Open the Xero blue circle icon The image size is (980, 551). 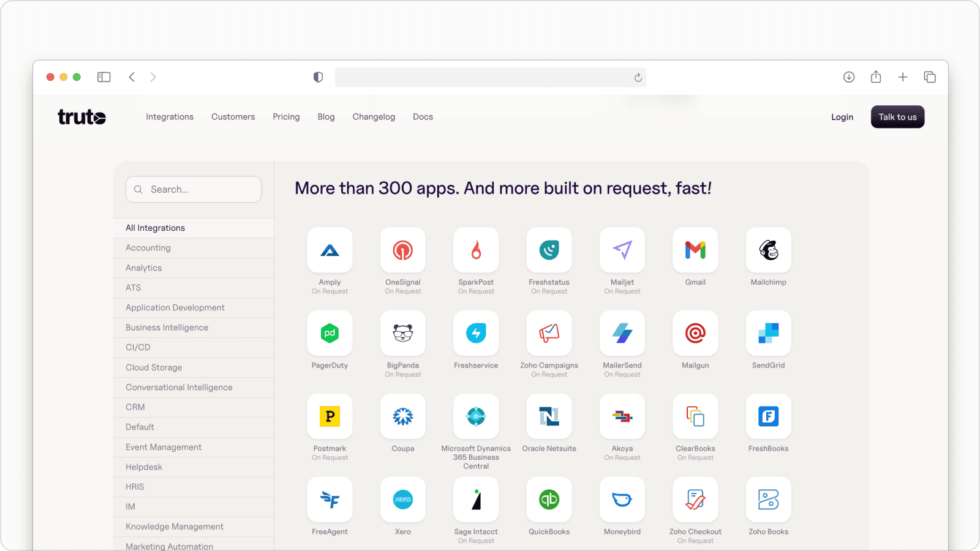tap(403, 500)
